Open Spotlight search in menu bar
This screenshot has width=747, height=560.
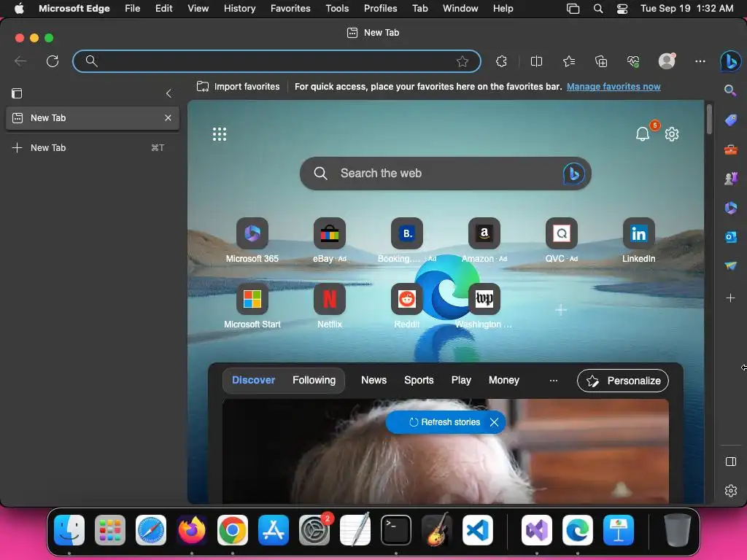coord(598,9)
